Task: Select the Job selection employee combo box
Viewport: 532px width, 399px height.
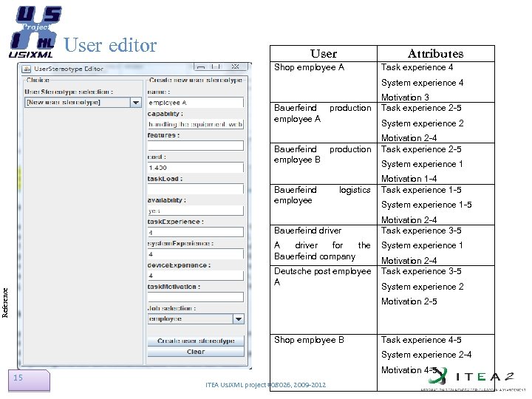Action: 196,319
